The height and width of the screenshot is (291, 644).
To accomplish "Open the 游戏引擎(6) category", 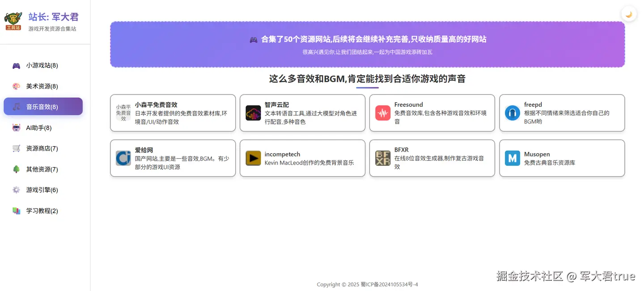I will 43,190.
